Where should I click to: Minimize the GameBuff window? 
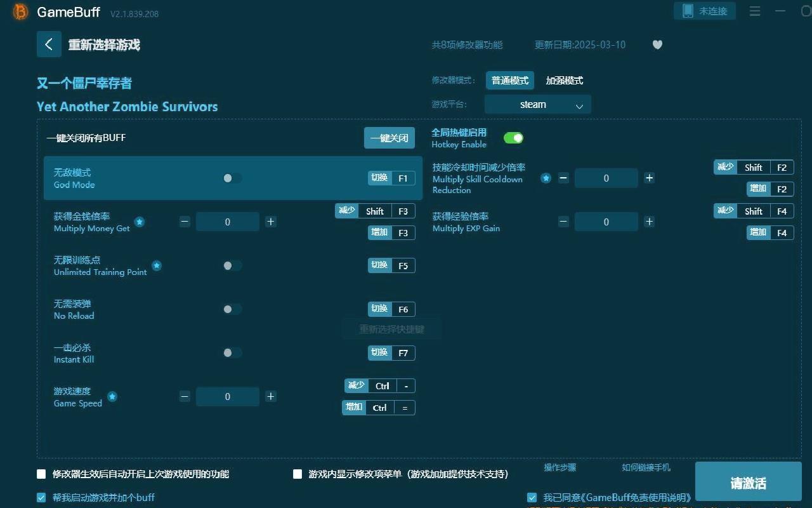(x=780, y=11)
